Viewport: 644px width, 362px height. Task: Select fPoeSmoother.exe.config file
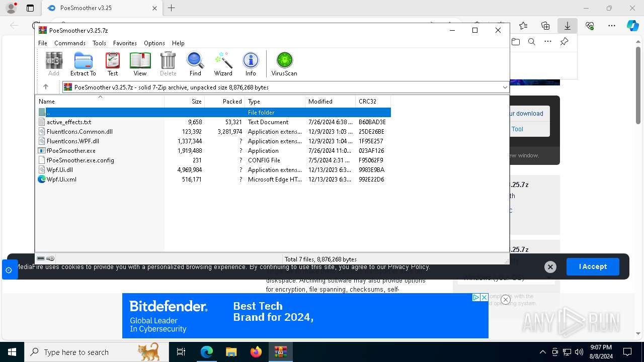click(x=214, y=160)
